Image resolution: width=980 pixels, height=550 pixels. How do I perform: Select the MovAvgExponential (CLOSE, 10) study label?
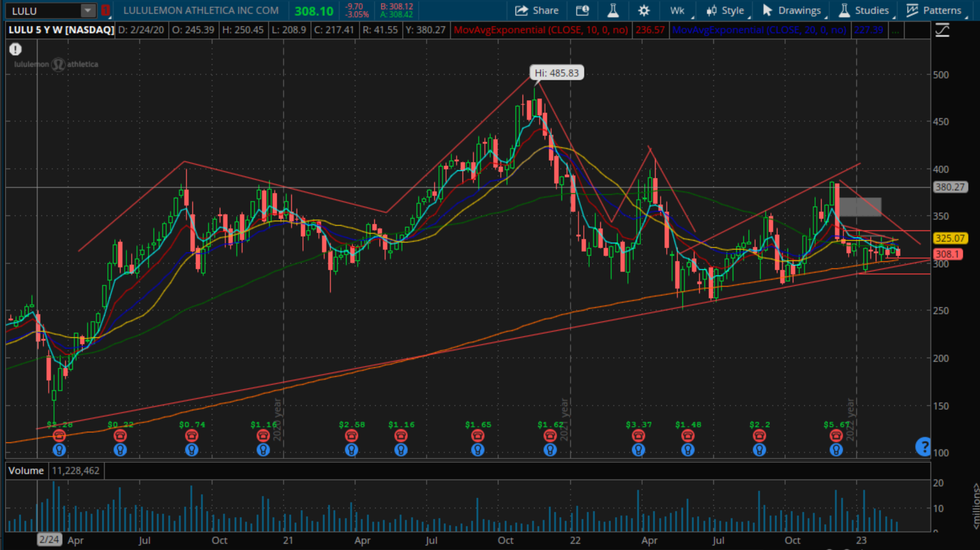click(x=541, y=30)
